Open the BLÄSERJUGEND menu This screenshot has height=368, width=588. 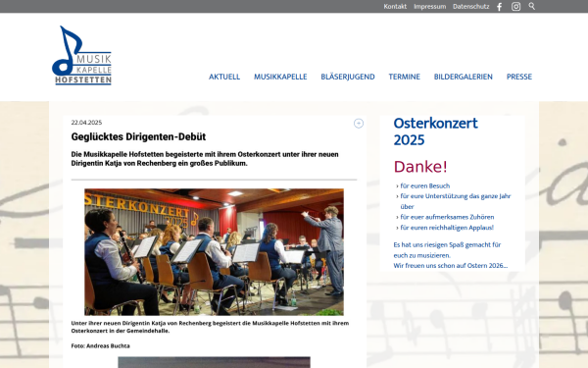[x=348, y=77]
